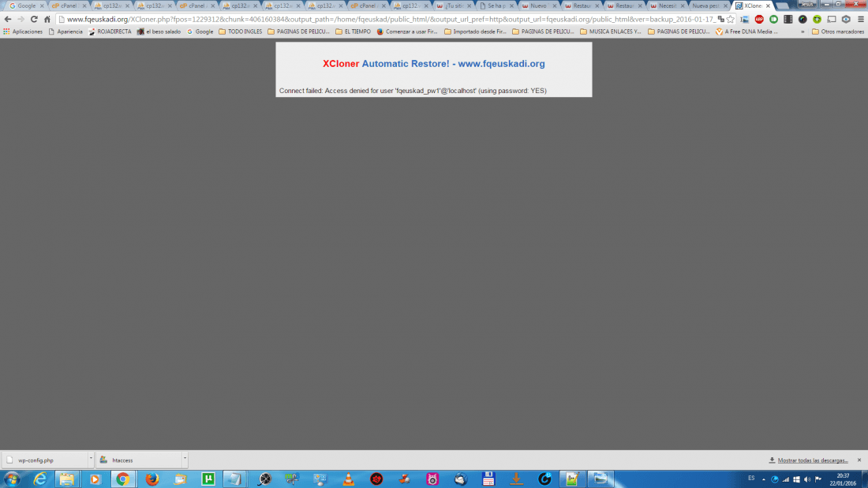Screen dimensions: 868x488
Task: Open the Otros marcadores folder
Action: pos(837,32)
